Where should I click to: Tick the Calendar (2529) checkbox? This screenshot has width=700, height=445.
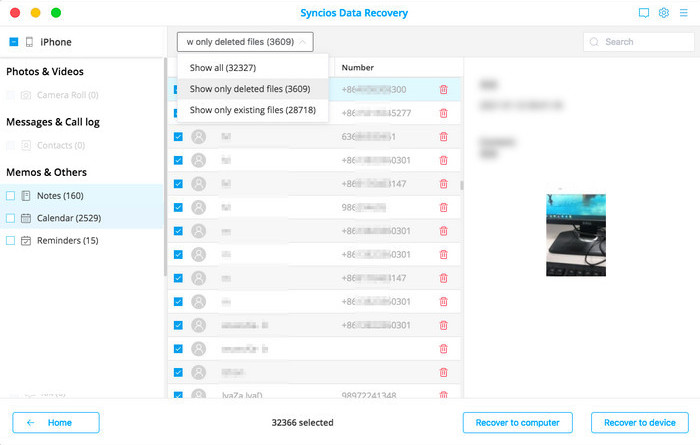coord(11,218)
